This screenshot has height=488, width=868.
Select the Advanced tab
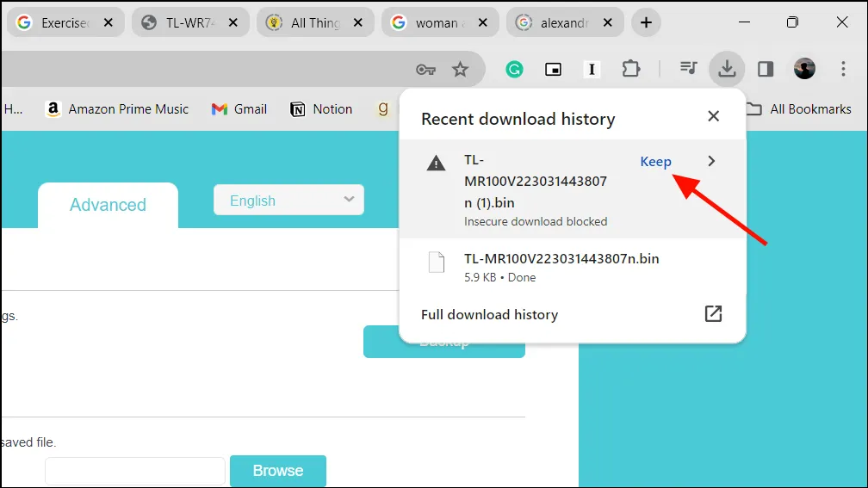coord(108,205)
